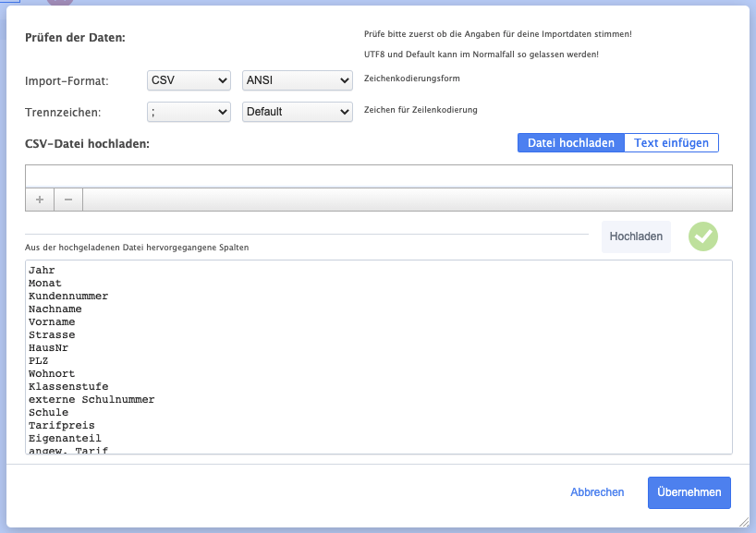Switch to the Datei hochladen tab
Viewport: 756px width, 533px height.
[570, 142]
